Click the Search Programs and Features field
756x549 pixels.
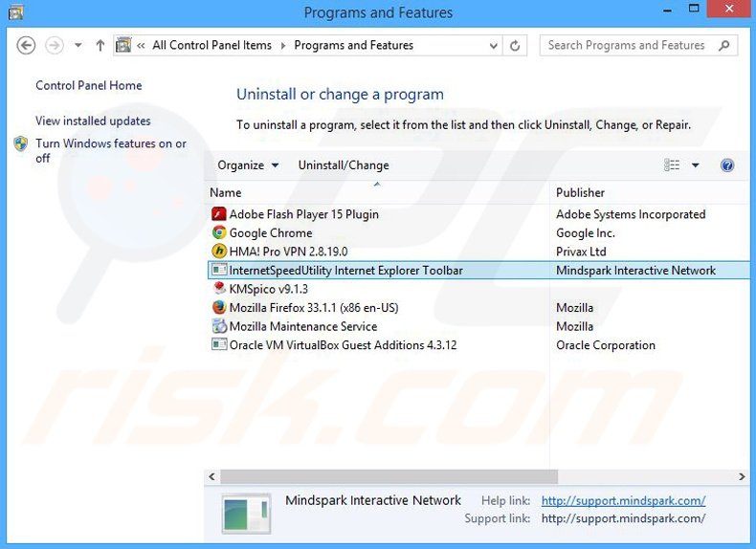(638, 45)
